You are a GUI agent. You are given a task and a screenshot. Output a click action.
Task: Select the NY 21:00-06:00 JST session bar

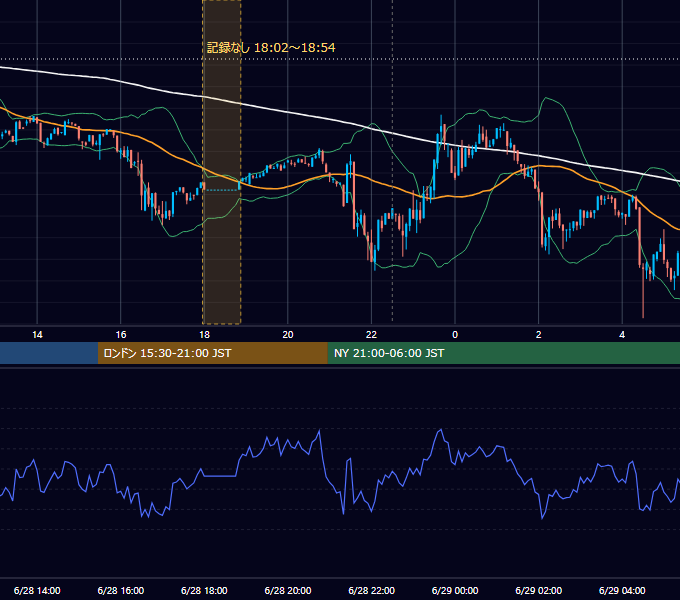(x=503, y=353)
